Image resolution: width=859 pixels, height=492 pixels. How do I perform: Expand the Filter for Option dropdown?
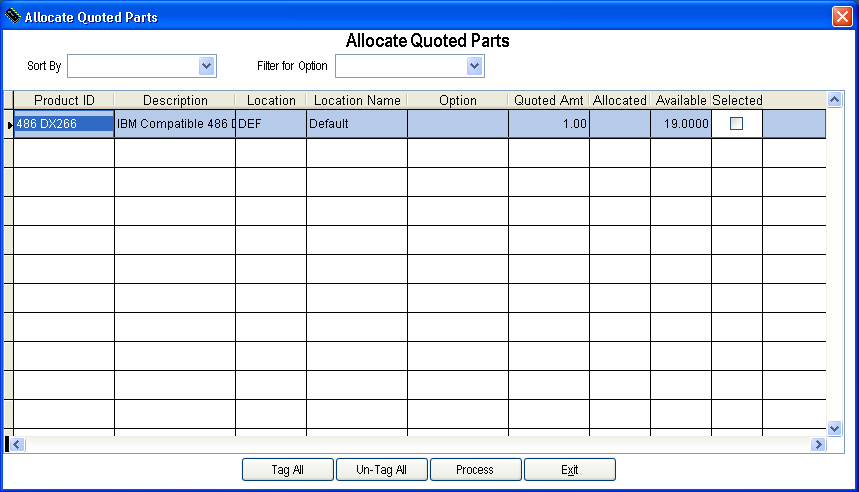[x=475, y=66]
